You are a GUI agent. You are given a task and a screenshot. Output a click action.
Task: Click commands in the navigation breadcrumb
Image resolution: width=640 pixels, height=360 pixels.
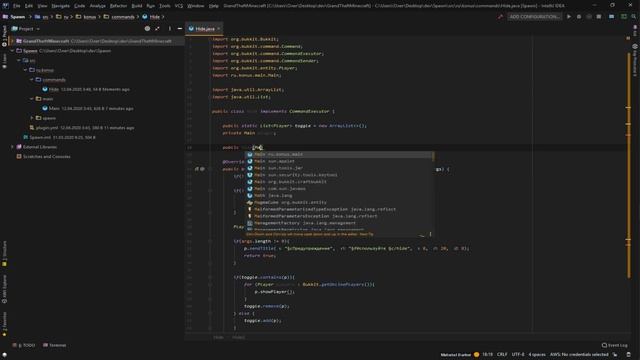(122, 17)
